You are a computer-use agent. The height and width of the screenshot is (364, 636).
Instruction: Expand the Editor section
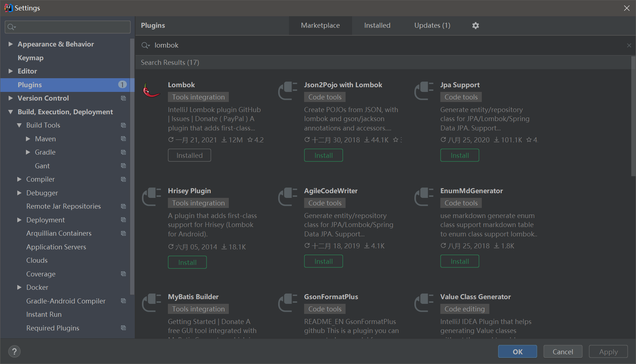(10, 71)
